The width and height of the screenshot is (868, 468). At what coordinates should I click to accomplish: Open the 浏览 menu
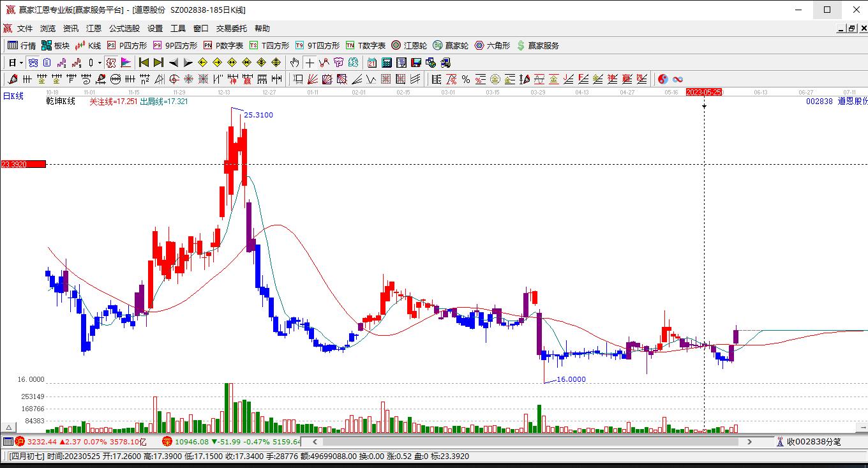[48, 28]
